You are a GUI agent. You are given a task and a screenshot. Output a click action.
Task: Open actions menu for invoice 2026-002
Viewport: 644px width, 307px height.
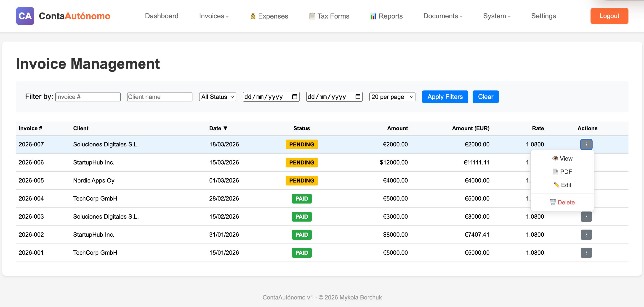click(x=586, y=235)
